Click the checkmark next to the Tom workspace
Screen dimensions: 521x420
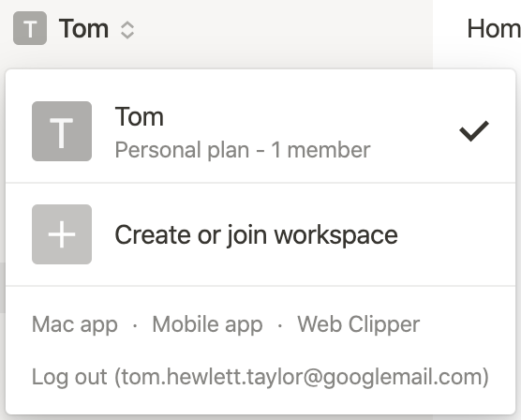tap(474, 130)
